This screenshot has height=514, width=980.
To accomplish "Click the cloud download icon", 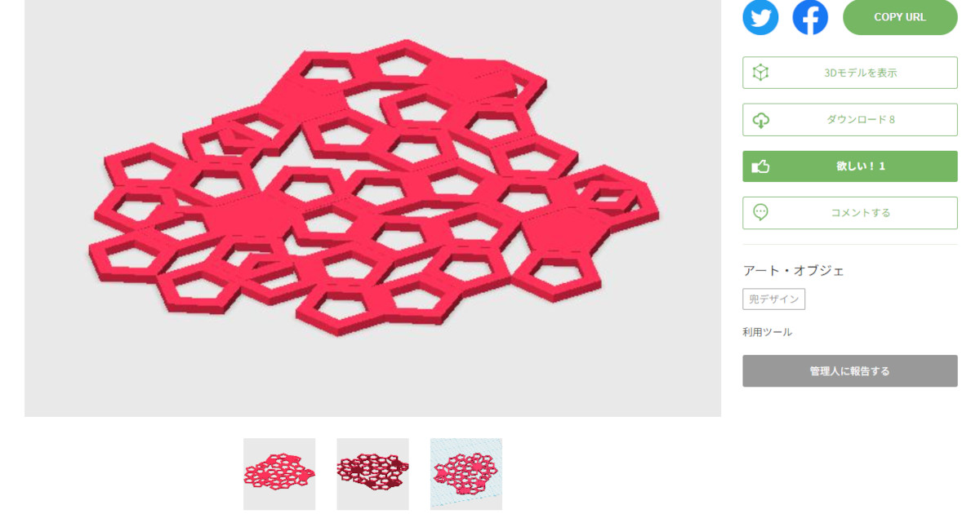I will [x=760, y=120].
